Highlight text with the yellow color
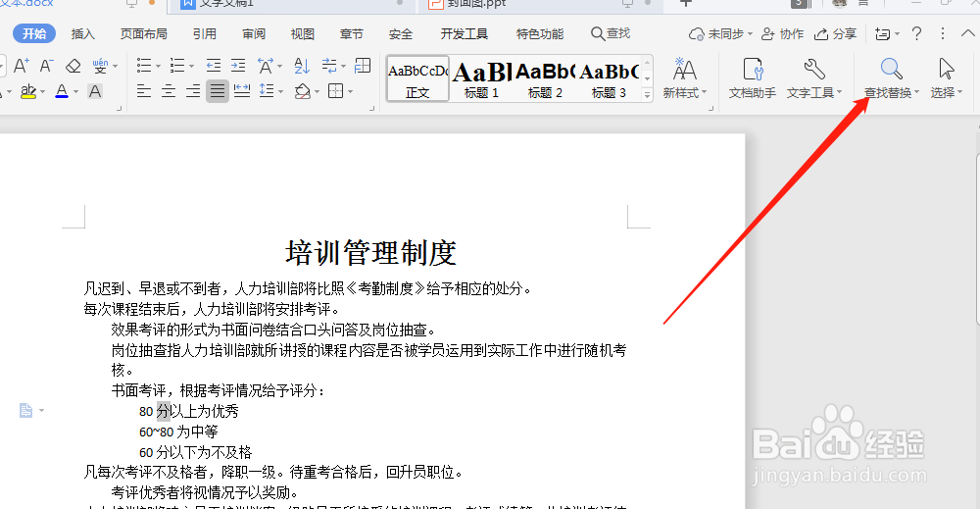The height and width of the screenshot is (509, 980). click(28, 91)
